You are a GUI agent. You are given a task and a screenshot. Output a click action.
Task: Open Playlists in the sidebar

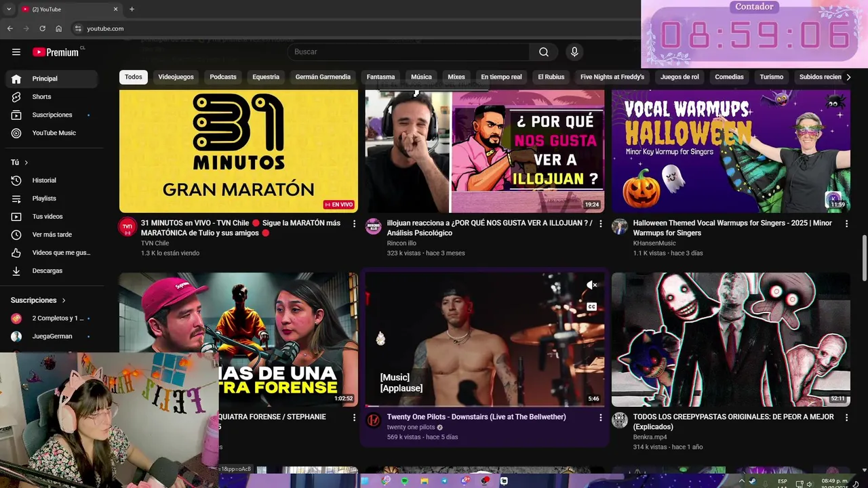pyautogui.click(x=52, y=199)
